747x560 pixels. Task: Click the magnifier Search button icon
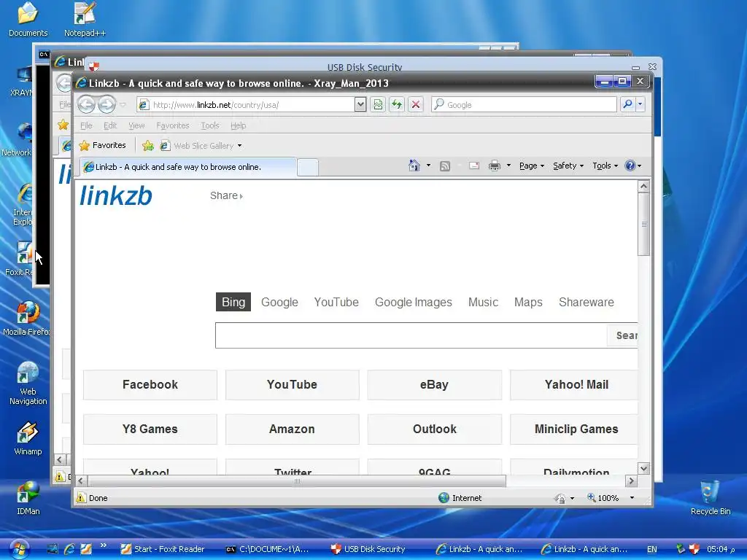point(628,104)
